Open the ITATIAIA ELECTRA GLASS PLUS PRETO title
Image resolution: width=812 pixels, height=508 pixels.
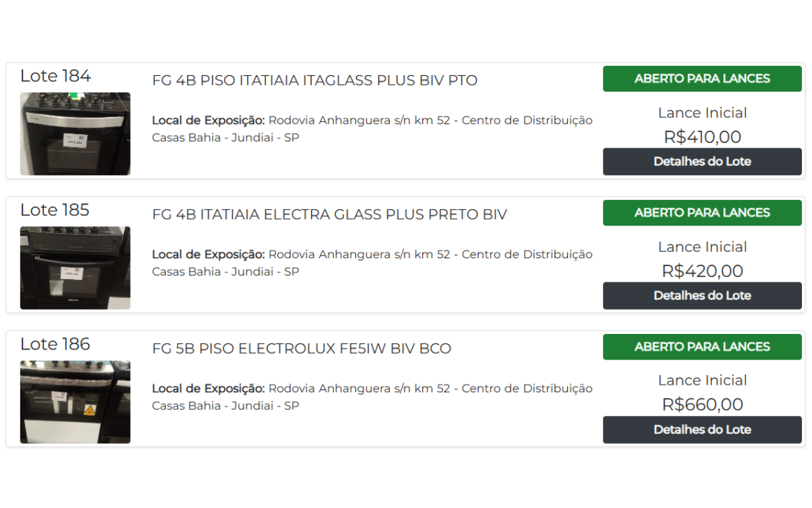click(x=330, y=215)
